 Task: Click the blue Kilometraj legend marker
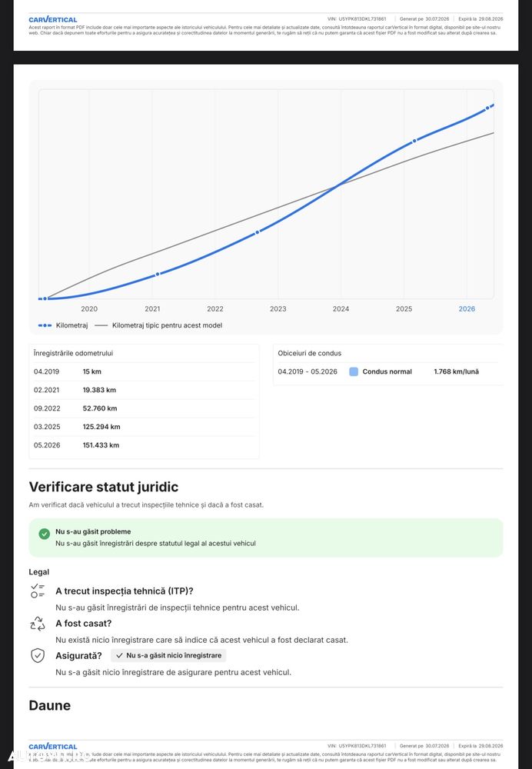[45, 325]
